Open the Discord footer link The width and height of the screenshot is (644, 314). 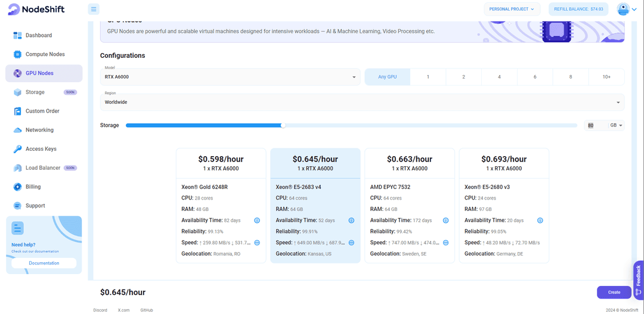[x=100, y=310]
